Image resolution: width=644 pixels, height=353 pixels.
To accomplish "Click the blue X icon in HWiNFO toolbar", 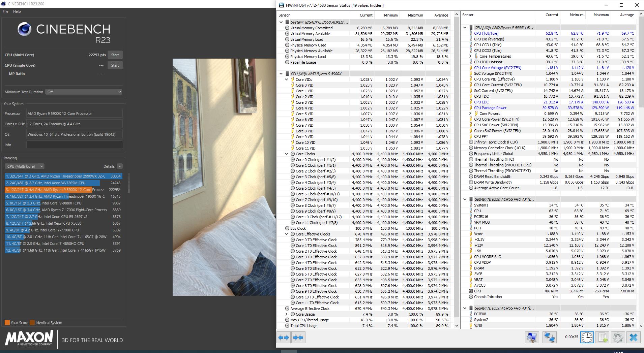I will pyautogui.click(x=634, y=338).
